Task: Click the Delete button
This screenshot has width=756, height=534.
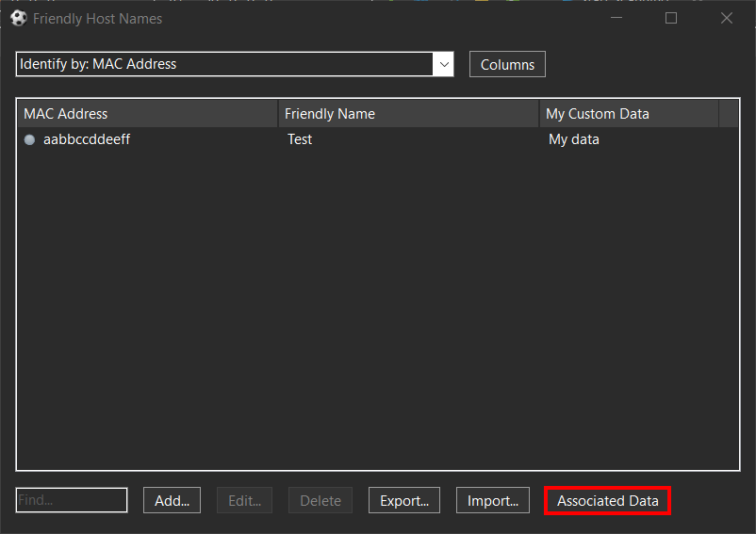Action: coord(320,500)
